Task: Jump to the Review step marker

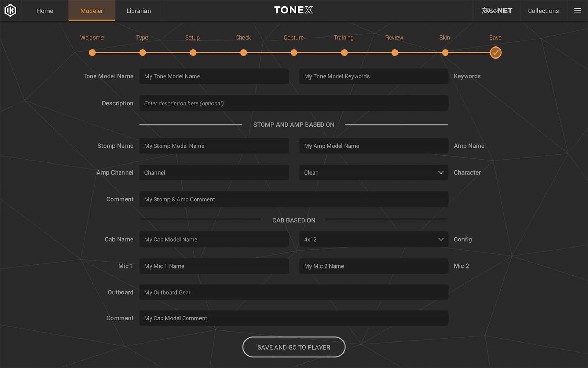Action: [x=395, y=53]
